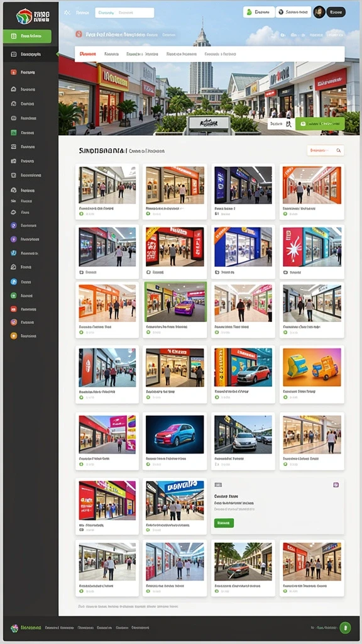Click the white button with green leaf icon

258,12
